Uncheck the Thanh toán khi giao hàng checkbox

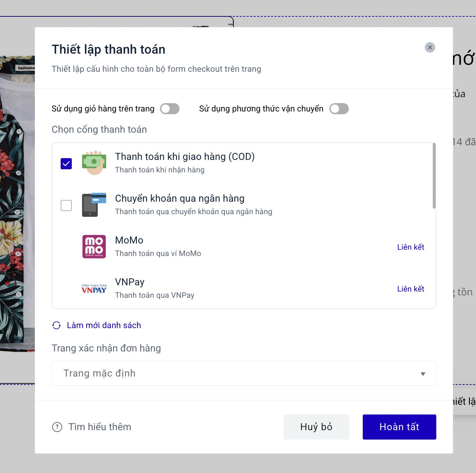(x=66, y=163)
